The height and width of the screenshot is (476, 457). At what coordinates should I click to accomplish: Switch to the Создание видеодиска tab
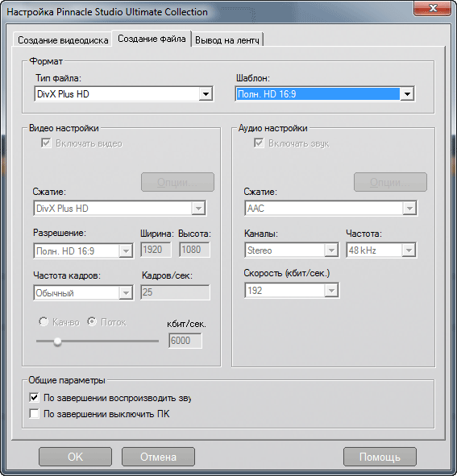(63, 39)
